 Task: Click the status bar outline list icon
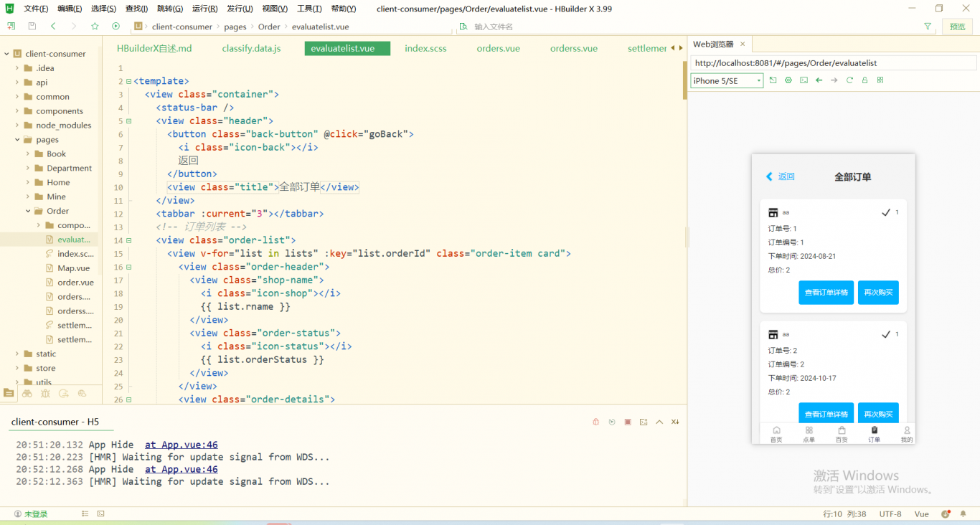point(85,514)
